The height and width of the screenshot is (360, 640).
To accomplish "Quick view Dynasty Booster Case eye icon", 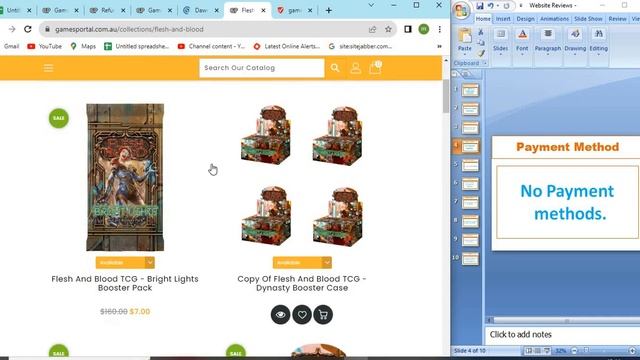I will (x=280, y=315).
